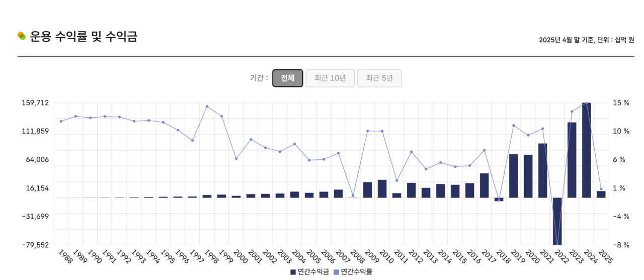Click the 2021 annual profit bar
This screenshot has width=644, height=280.
pos(543,170)
